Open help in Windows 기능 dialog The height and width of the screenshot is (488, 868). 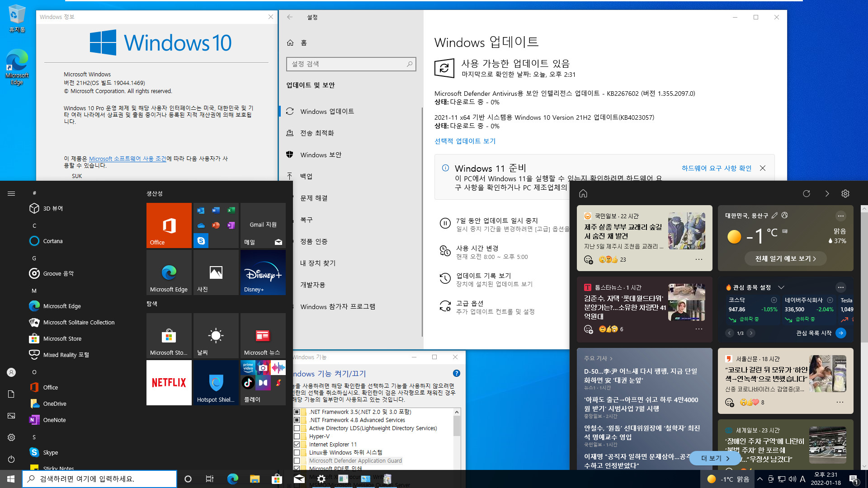pos(457,373)
